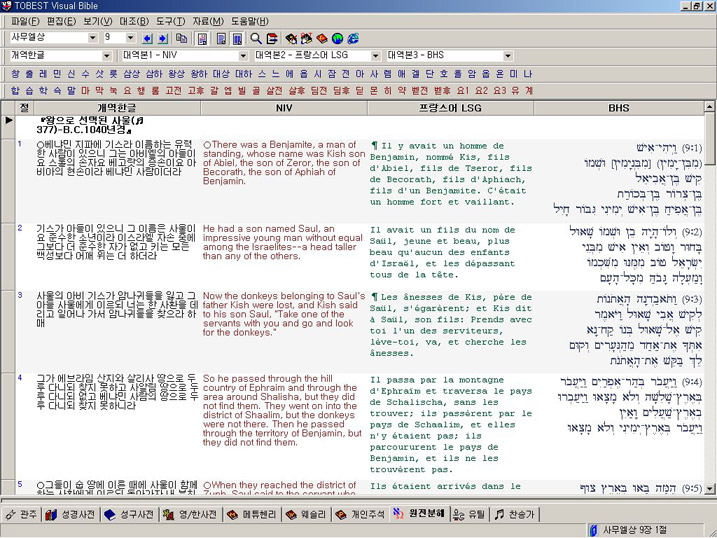Jump to 1 Corinthians via 고전 link
The width and height of the screenshot is (717, 538).
(x=173, y=91)
